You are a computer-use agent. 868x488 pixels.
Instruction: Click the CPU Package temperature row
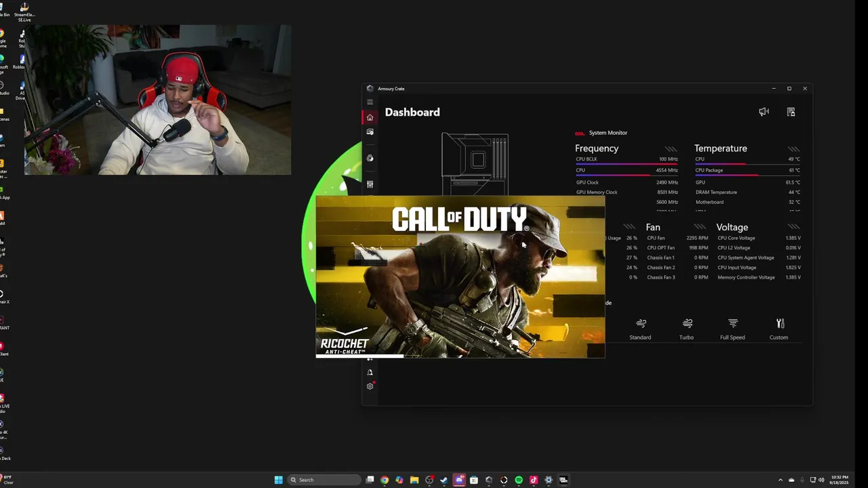click(x=747, y=171)
